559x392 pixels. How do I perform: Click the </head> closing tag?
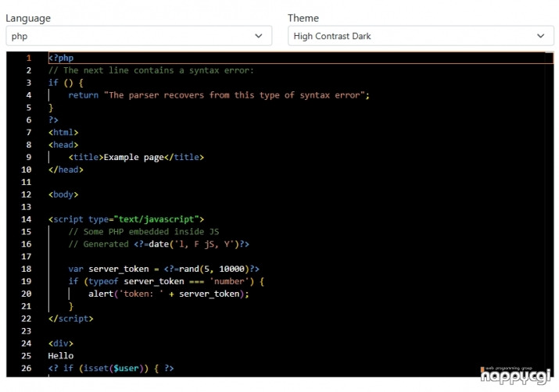[66, 169]
